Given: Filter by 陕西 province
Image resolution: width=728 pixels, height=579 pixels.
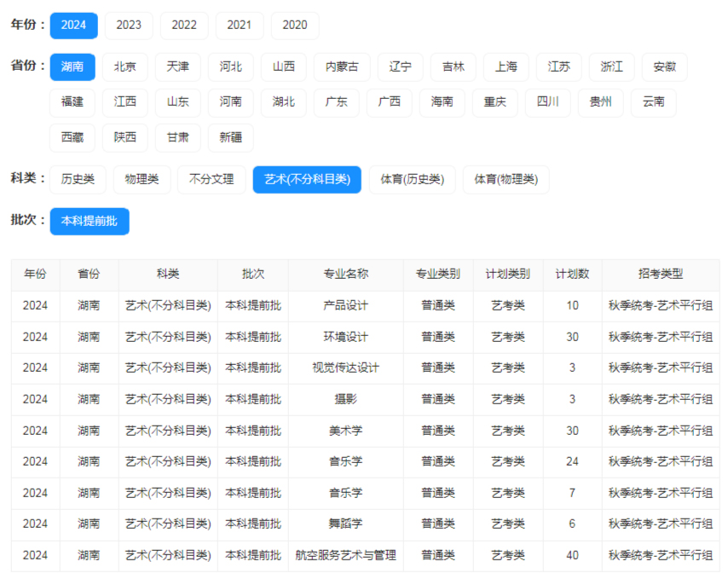Looking at the screenshot, I should click(x=125, y=138).
